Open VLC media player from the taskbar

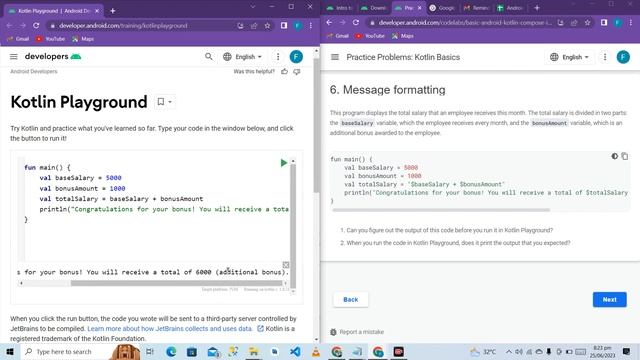(316, 351)
